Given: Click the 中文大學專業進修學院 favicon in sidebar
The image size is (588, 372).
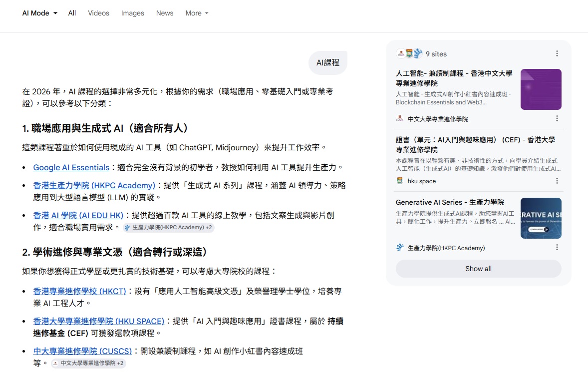Looking at the screenshot, I should [400, 119].
